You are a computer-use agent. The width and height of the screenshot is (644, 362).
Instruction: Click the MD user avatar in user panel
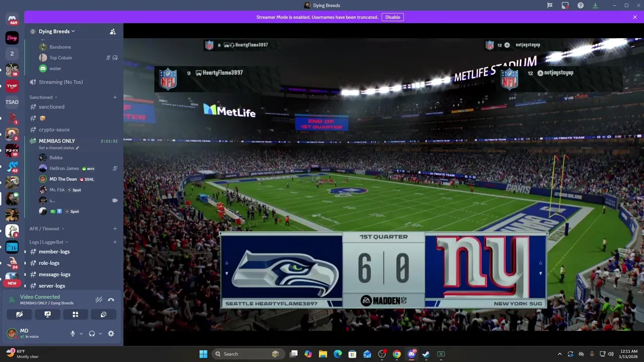[12, 333]
